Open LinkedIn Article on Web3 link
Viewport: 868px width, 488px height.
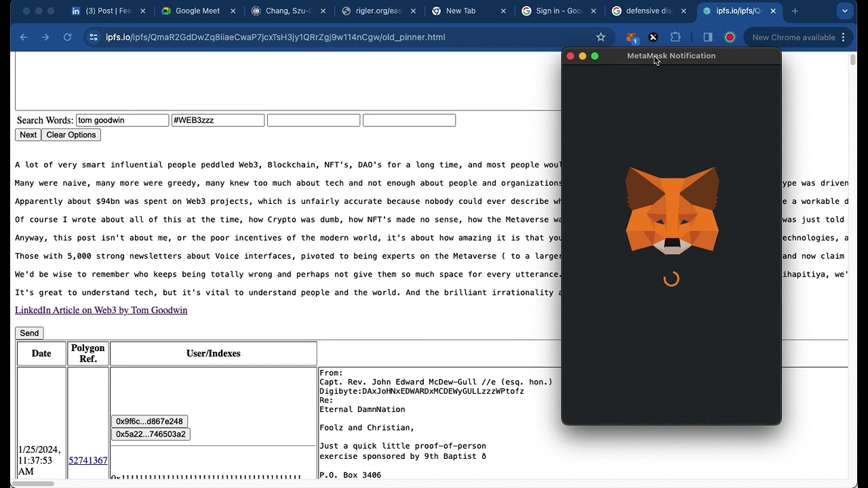click(x=101, y=310)
